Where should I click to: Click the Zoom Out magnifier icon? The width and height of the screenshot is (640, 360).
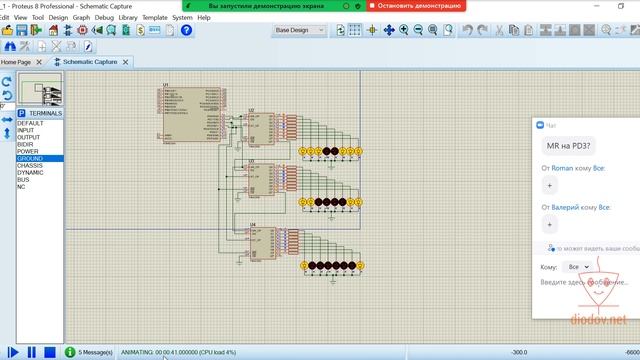tap(418, 30)
